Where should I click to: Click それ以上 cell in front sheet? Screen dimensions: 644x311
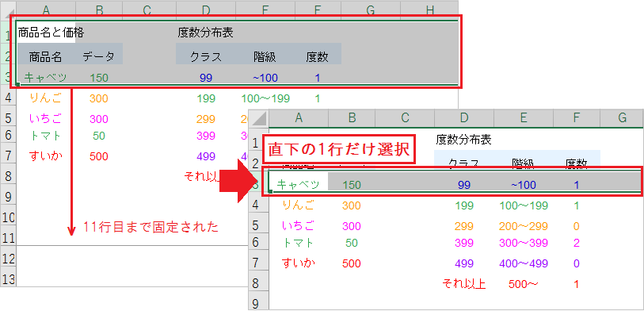(464, 283)
